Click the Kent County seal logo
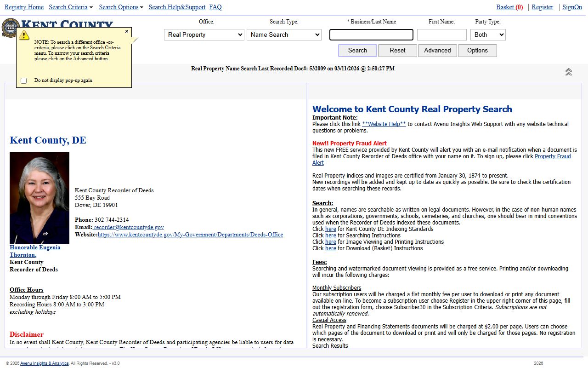The height and width of the screenshot is (368, 588). [9, 28]
